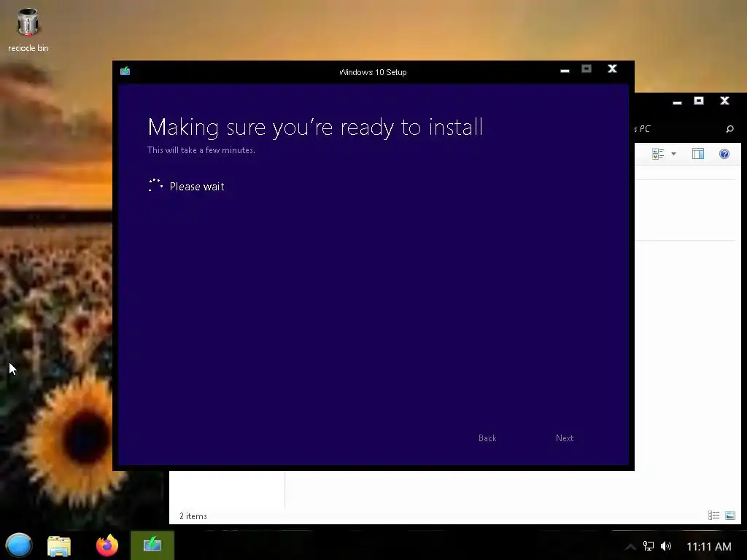Close the Windows 10 Setup window

[613, 69]
